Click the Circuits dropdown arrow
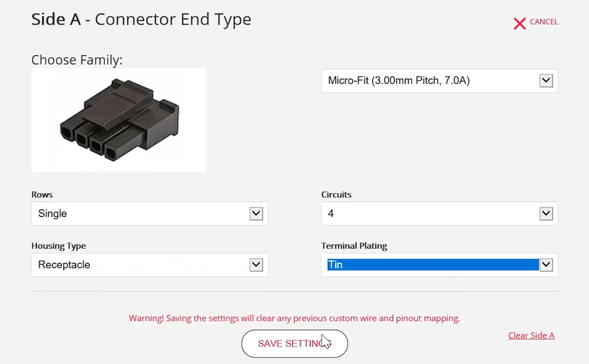The width and height of the screenshot is (589, 364). [x=546, y=213]
